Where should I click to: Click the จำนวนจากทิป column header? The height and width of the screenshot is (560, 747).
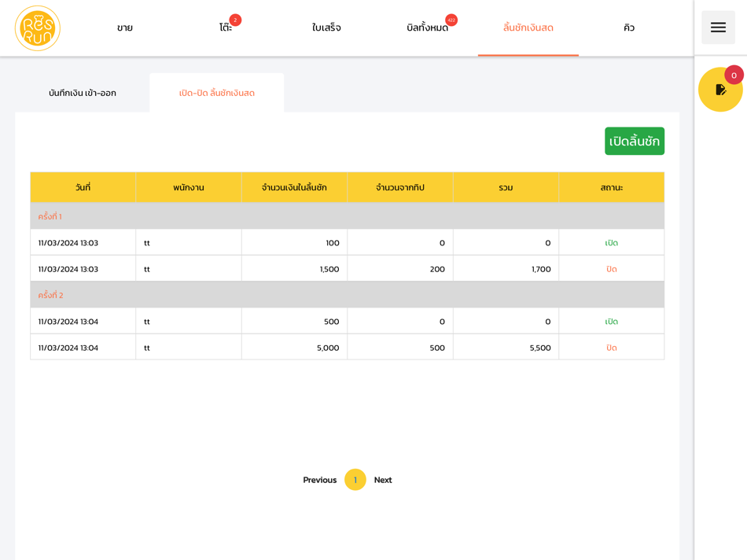[400, 187]
